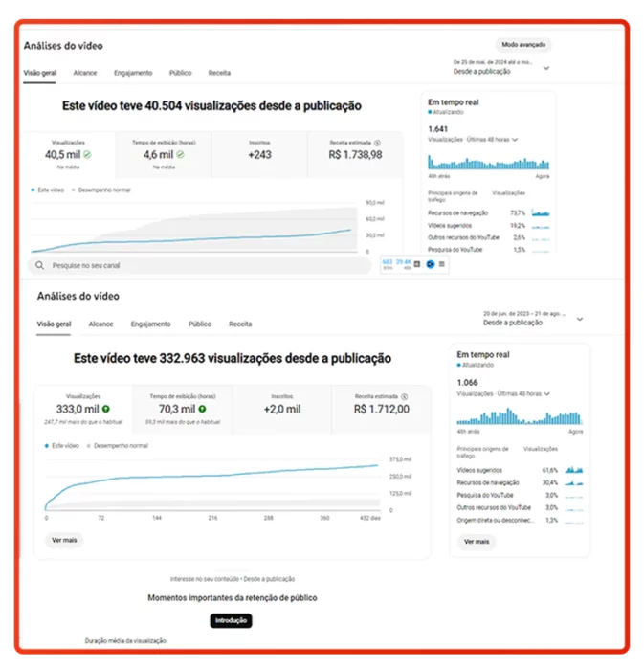
Task: Expand Últimas 48 horas dropdown under 1.641
Action: click(x=515, y=140)
